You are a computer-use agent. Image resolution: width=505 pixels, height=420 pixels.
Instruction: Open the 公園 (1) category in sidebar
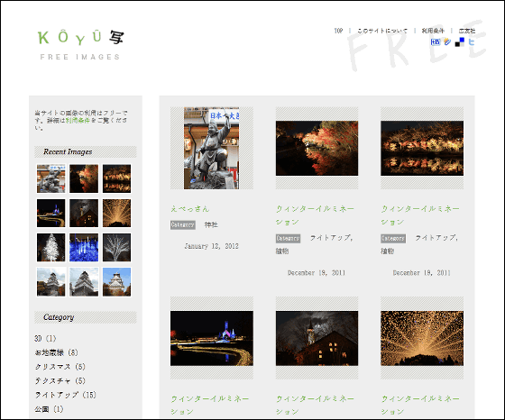tap(49, 409)
